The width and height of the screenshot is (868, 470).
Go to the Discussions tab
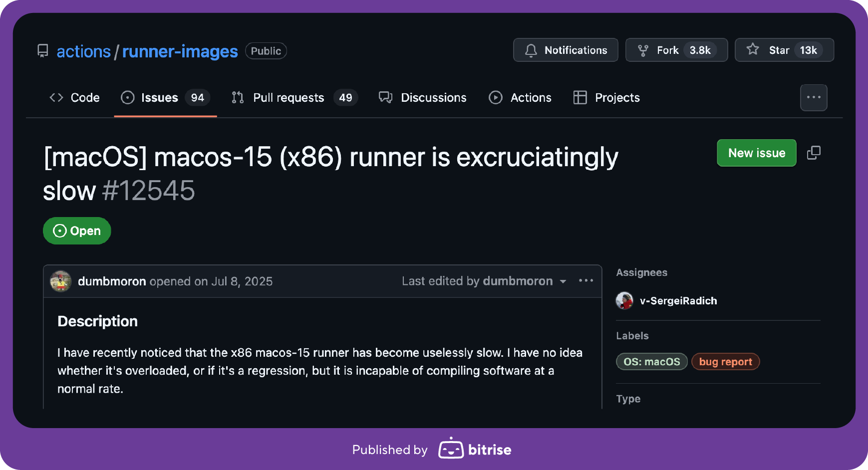click(x=422, y=98)
